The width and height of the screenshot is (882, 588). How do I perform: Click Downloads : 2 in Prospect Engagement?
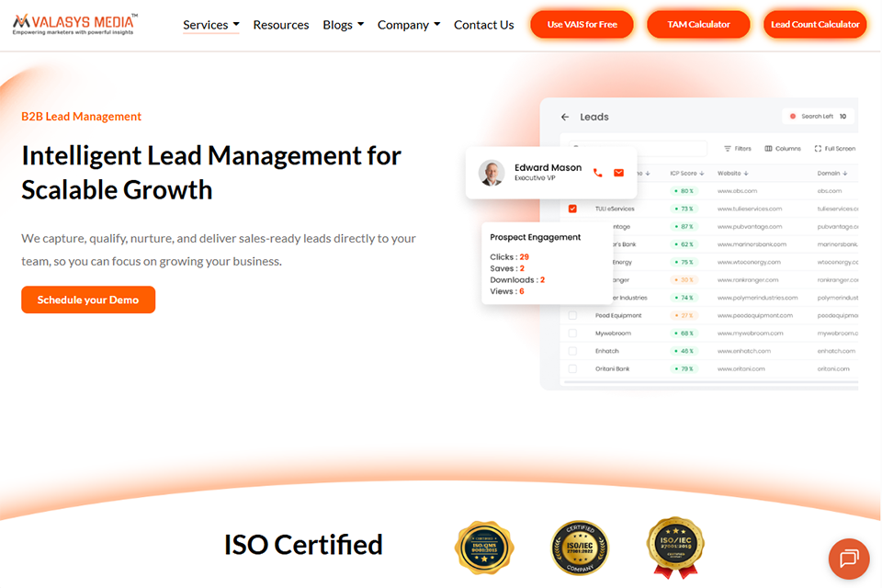click(517, 279)
